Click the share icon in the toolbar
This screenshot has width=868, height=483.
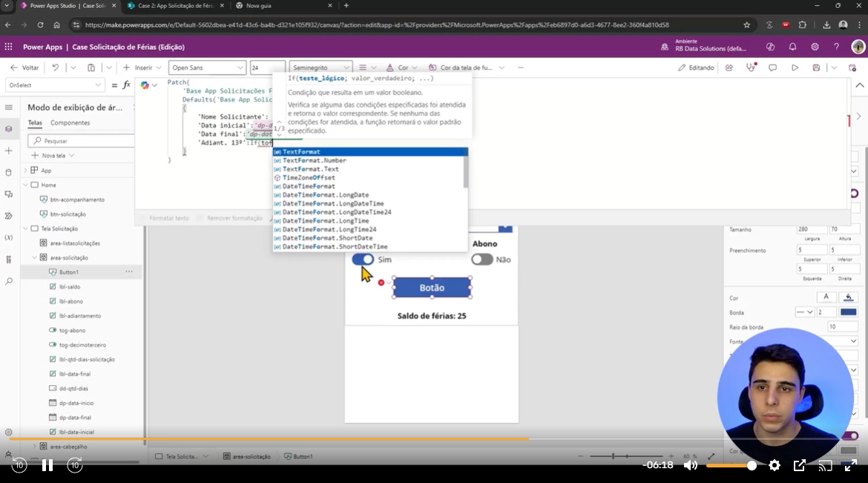(729, 68)
